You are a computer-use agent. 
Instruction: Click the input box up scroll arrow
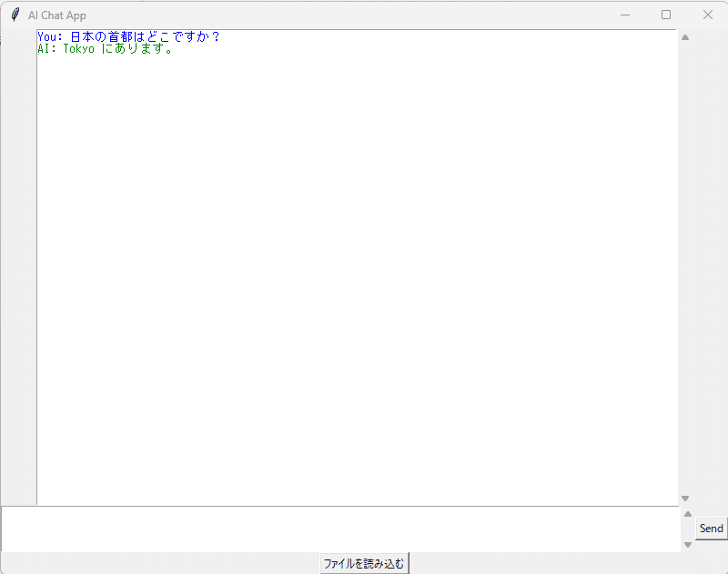click(x=688, y=514)
